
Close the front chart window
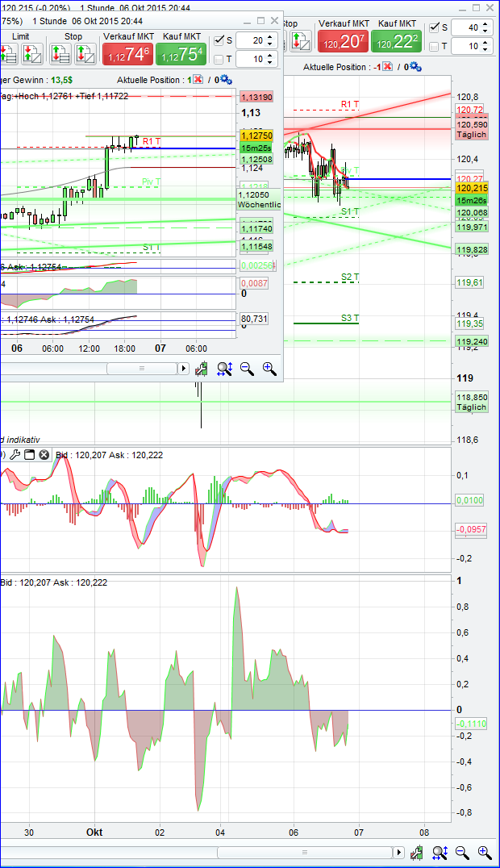275,21
